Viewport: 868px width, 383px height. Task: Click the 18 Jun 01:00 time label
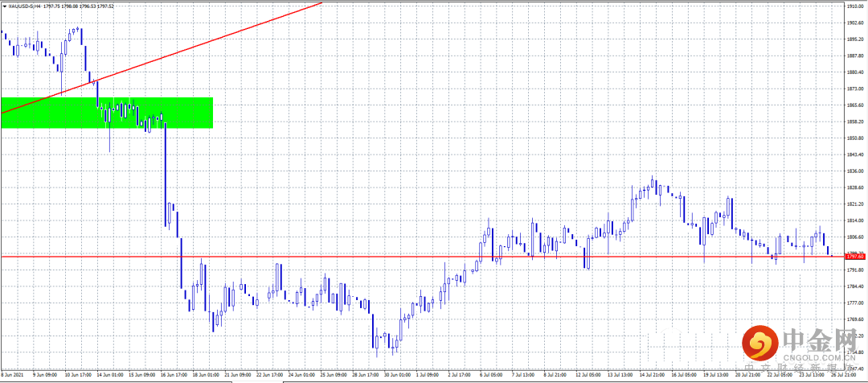coord(205,375)
